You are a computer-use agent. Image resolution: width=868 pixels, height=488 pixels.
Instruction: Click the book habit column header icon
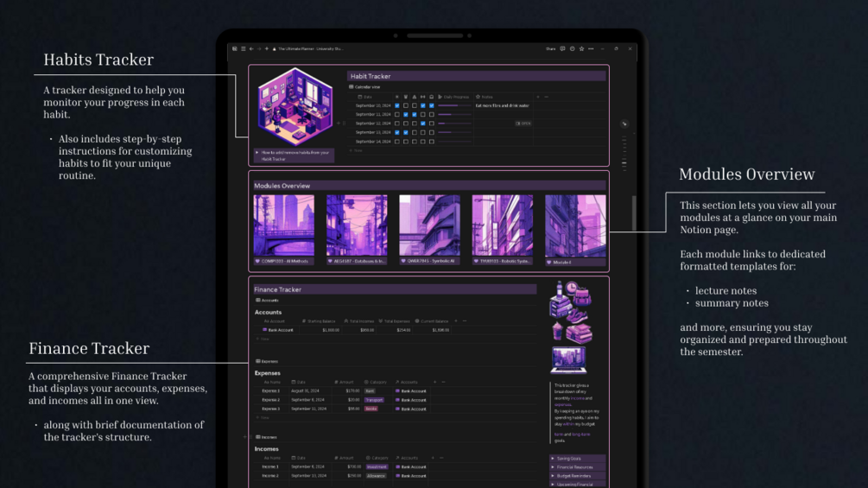tap(432, 97)
